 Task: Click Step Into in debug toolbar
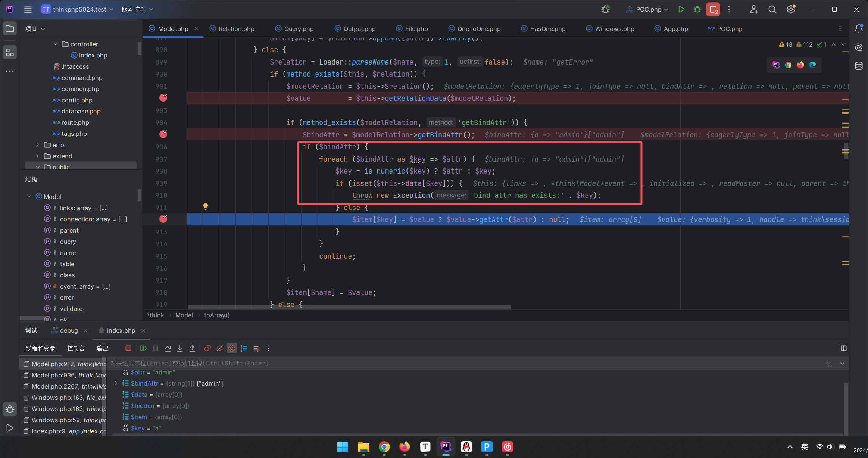[x=180, y=348]
